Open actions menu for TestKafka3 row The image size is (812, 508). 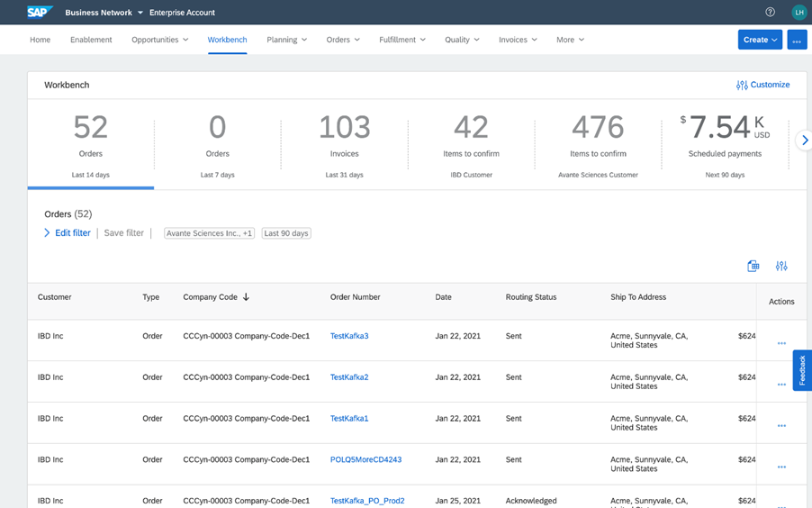click(781, 343)
